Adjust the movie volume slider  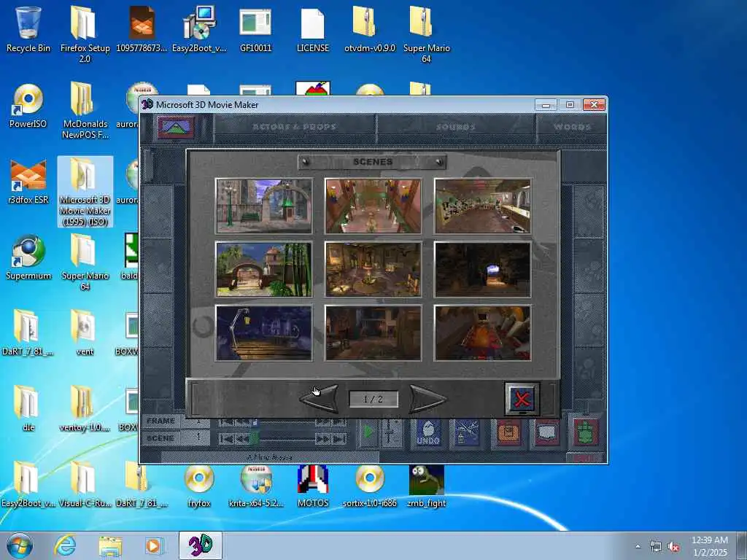pos(390,433)
